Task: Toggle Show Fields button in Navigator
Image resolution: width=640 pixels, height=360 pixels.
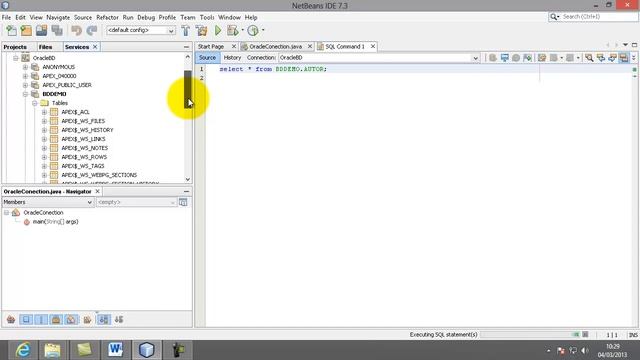Action: (x=26, y=320)
